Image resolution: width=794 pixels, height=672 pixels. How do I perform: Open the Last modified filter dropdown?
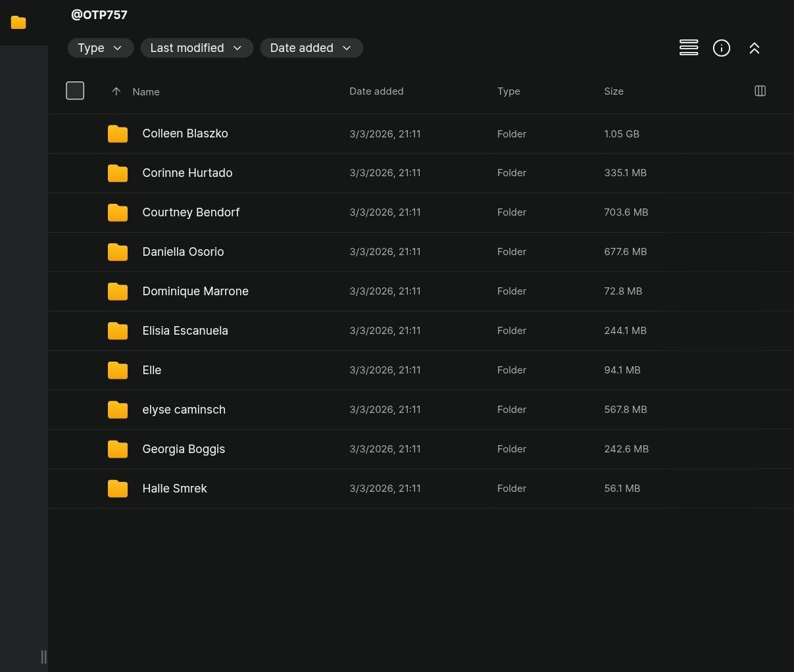point(197,48)
